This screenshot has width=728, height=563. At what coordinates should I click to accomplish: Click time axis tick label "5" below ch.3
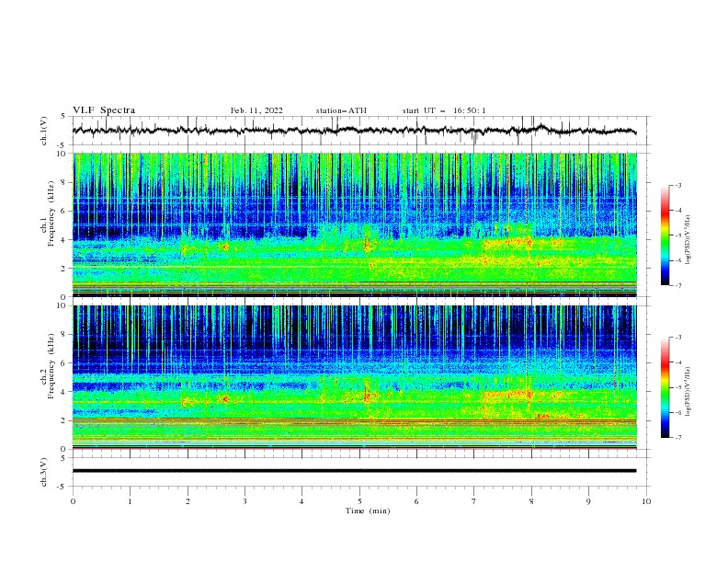[359, 501]
